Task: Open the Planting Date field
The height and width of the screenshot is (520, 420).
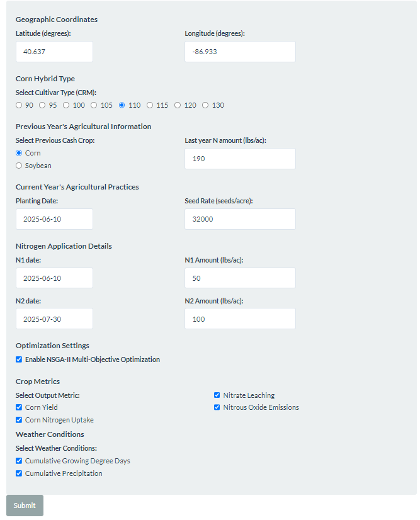Action: click(54, 219)
